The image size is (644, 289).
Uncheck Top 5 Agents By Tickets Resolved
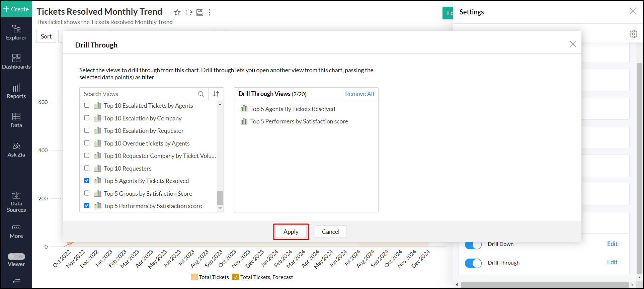(x=87, y=181)
